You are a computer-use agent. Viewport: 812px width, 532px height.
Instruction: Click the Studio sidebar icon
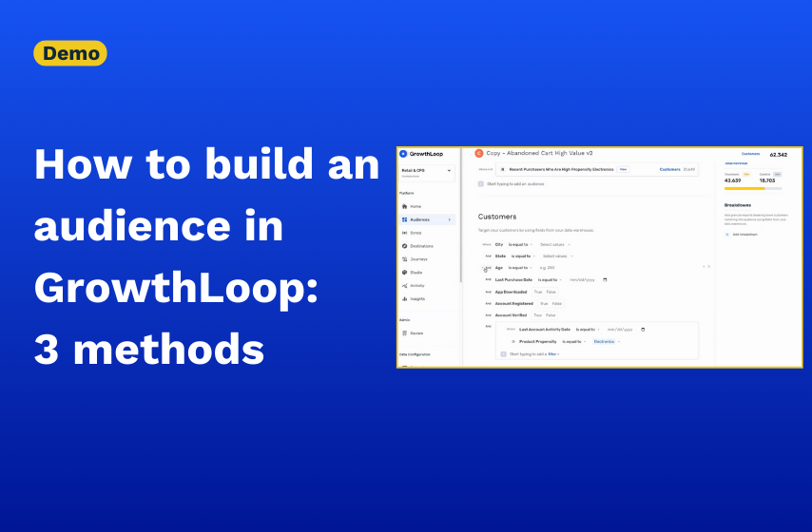(404, 273)
